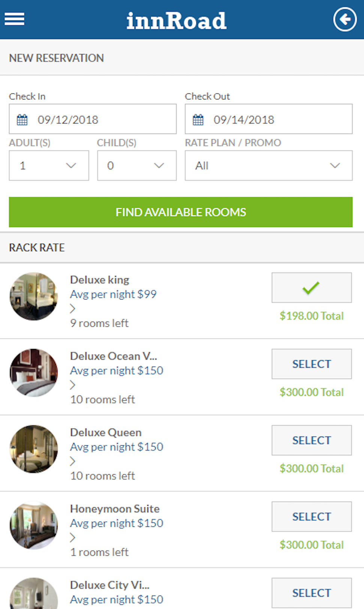This screenshot has width=364, height=609.
Task: Open the Adult(s) count dropdown
Action: click(x=49, y=165)
